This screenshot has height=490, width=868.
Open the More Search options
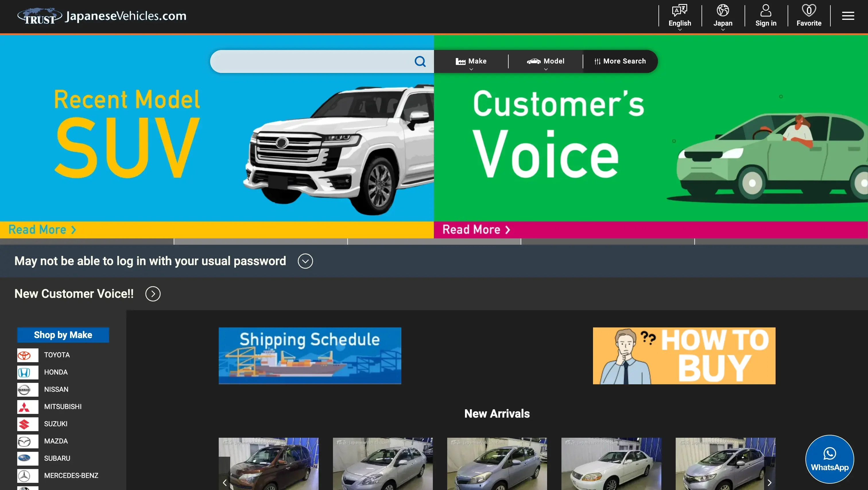(x=620, y=61)
